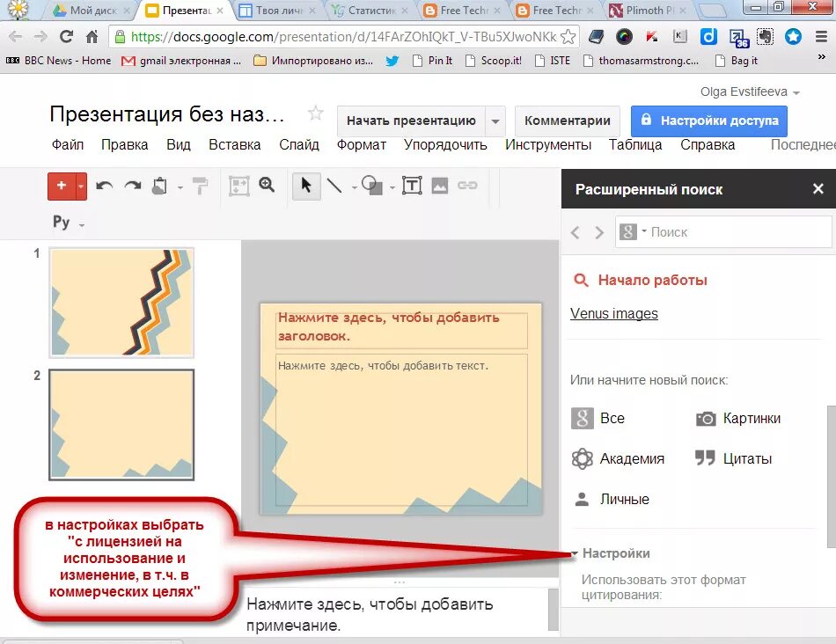
Task: Open the Olga Evstifeeva account menu
Action: tap(750, 91)
